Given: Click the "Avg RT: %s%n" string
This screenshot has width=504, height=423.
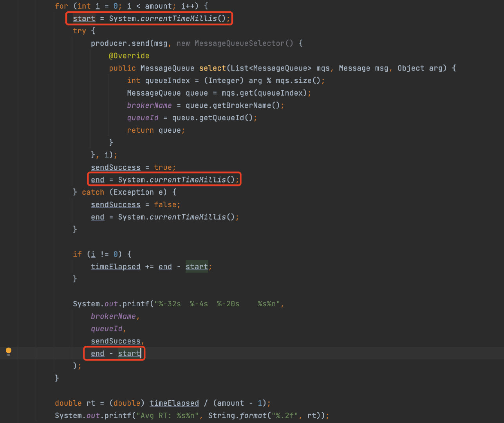Looking at the screenshot, I should pos(168,416).
